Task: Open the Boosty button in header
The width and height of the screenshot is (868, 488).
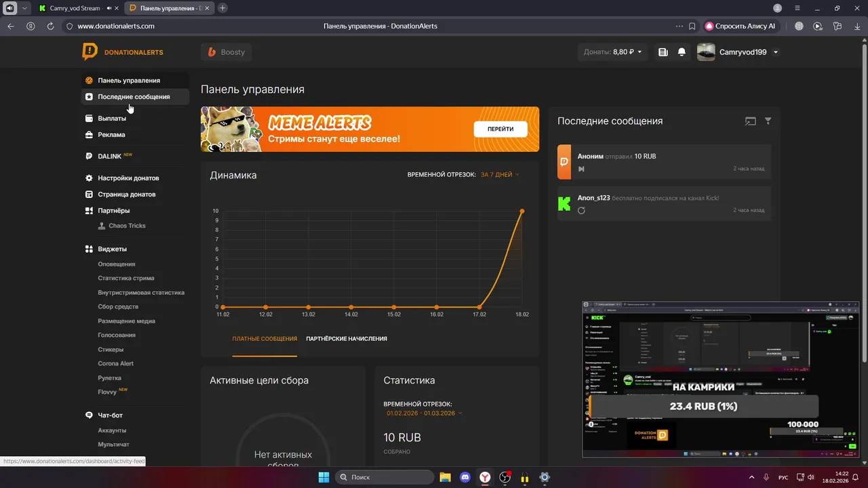Action: [226, 52]
